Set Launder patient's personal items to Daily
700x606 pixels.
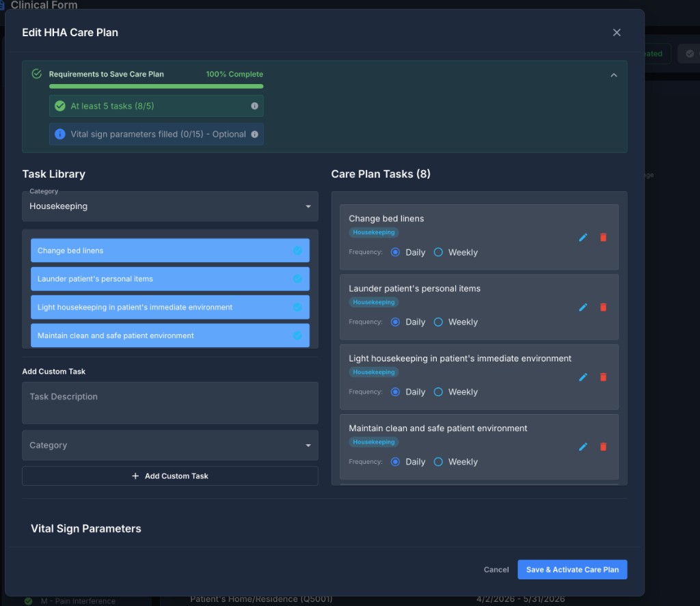(395, 322)
